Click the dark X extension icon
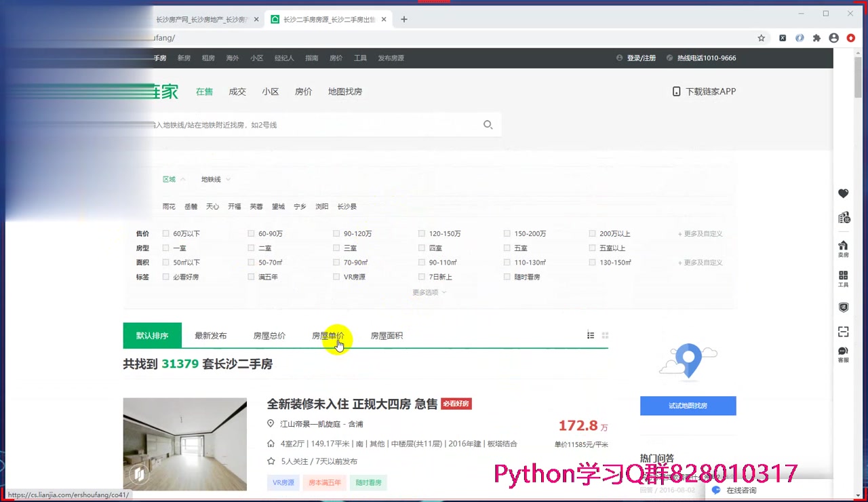Screen dimensions: 868x502 (x=783, y=38)
